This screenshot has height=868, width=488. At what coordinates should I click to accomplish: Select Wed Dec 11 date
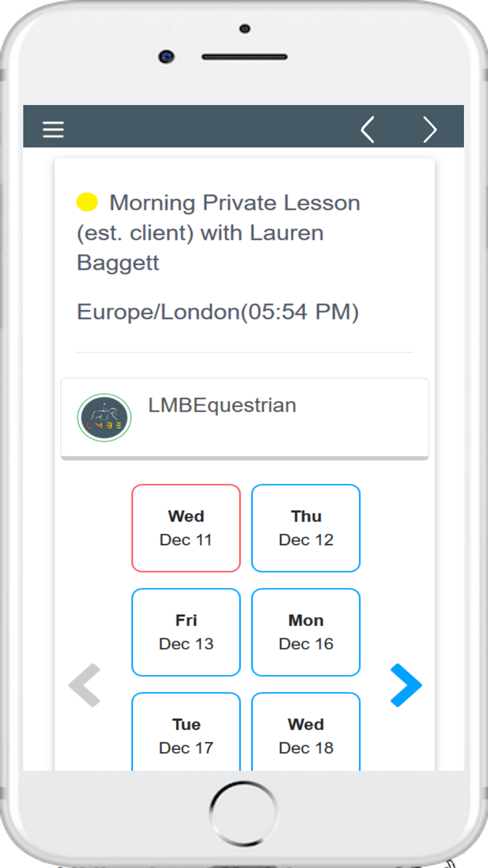click(x=186, y=528)
